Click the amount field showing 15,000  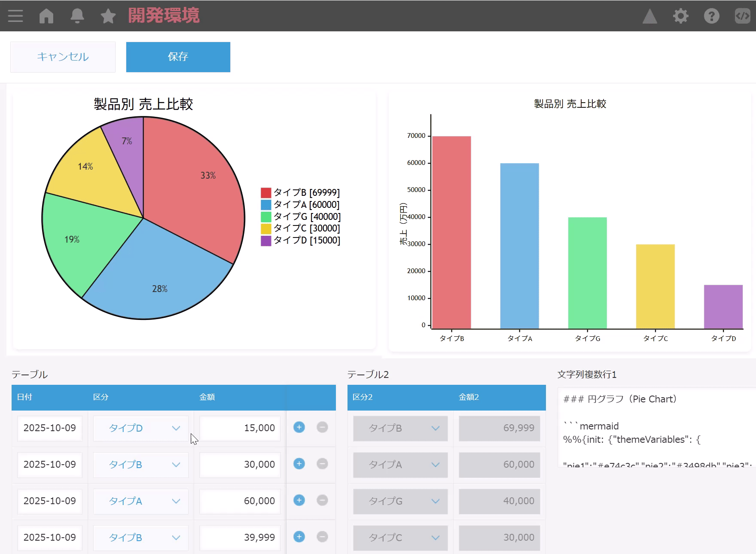click(x=240, y=428)
